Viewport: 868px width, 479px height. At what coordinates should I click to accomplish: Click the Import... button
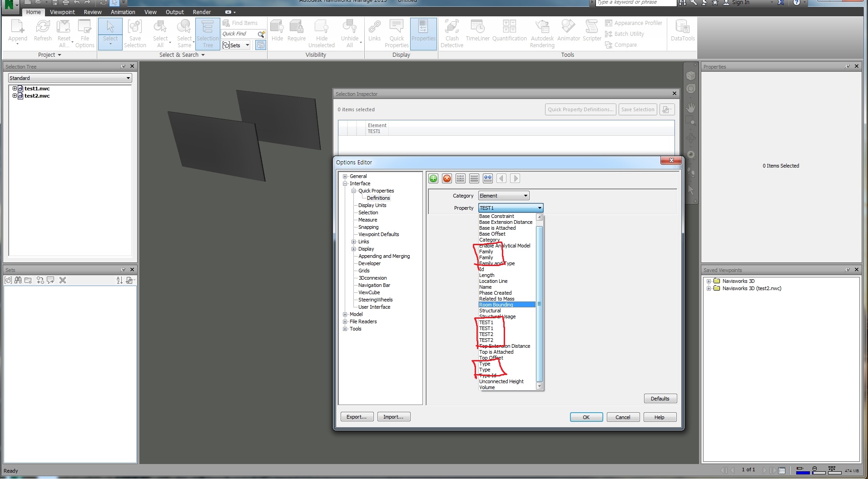pyautogui.click(x=393, y=417)
